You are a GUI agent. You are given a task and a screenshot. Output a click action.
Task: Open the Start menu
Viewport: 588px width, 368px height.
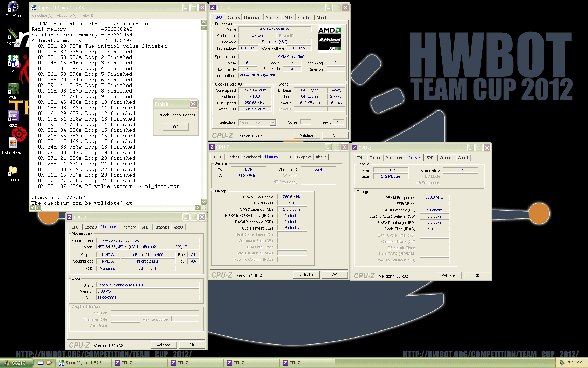16,363
